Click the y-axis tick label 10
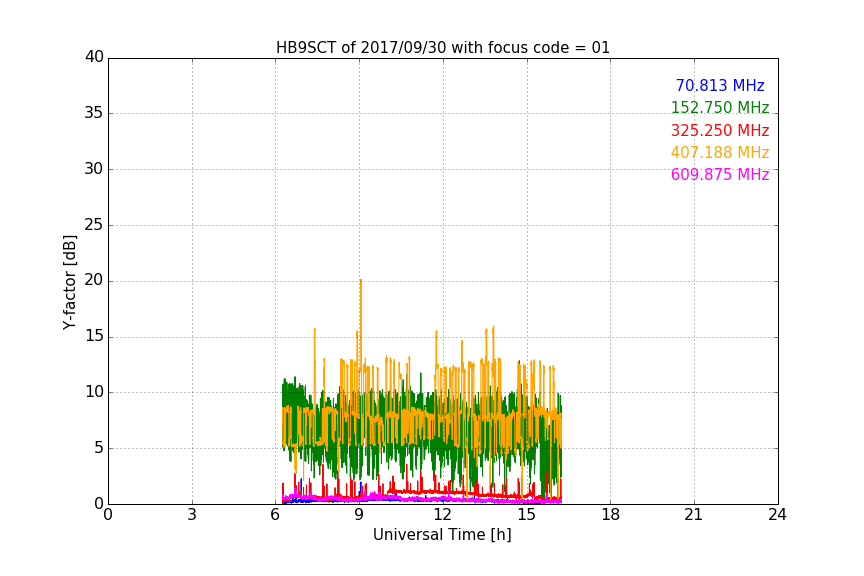The width and height of the screenshot is (864, 576). click(94, 392)
